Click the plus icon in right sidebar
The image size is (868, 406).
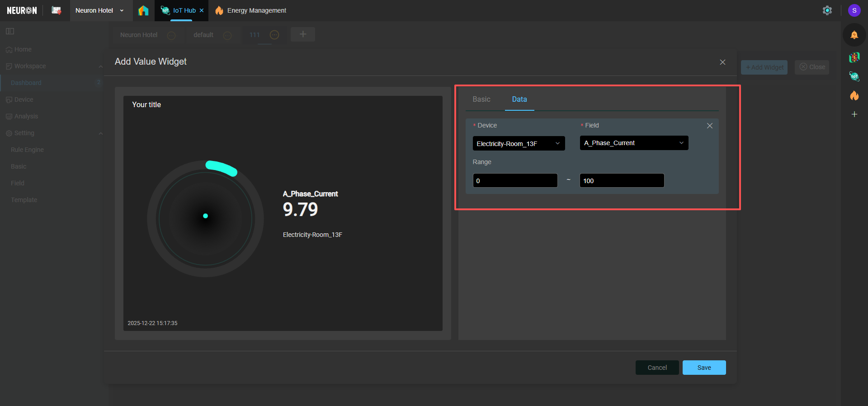click(854, 114)
